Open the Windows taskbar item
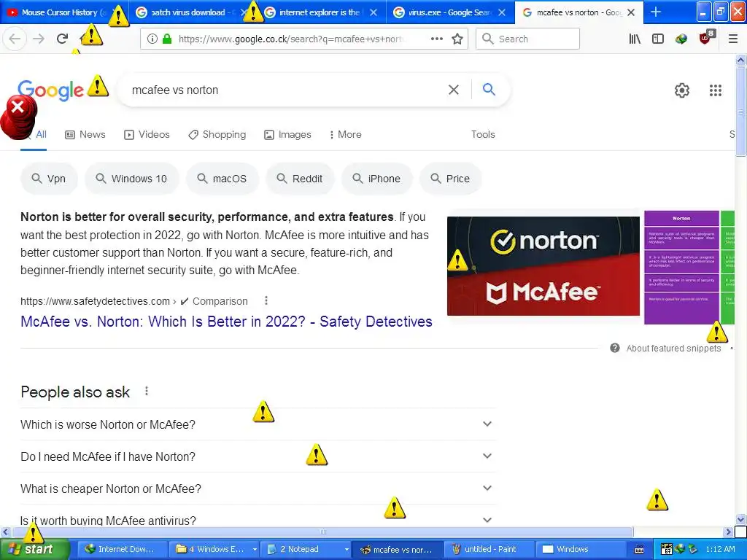 (x=580, y=549)
